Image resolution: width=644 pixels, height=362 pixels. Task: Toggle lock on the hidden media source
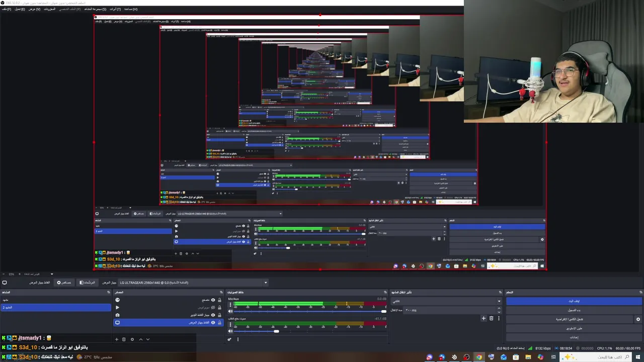(219, 307)
